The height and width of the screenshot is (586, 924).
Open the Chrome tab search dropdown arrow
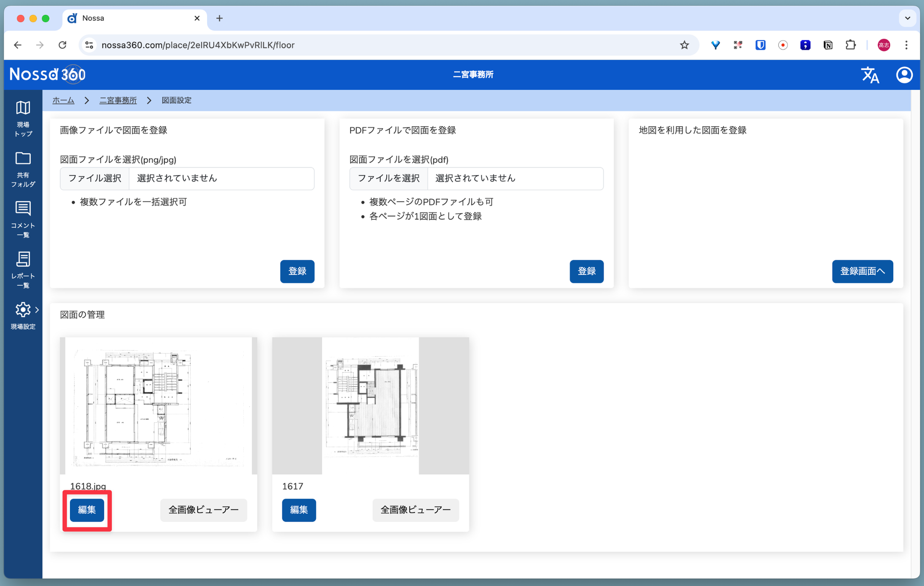click(x=907, y=18)
